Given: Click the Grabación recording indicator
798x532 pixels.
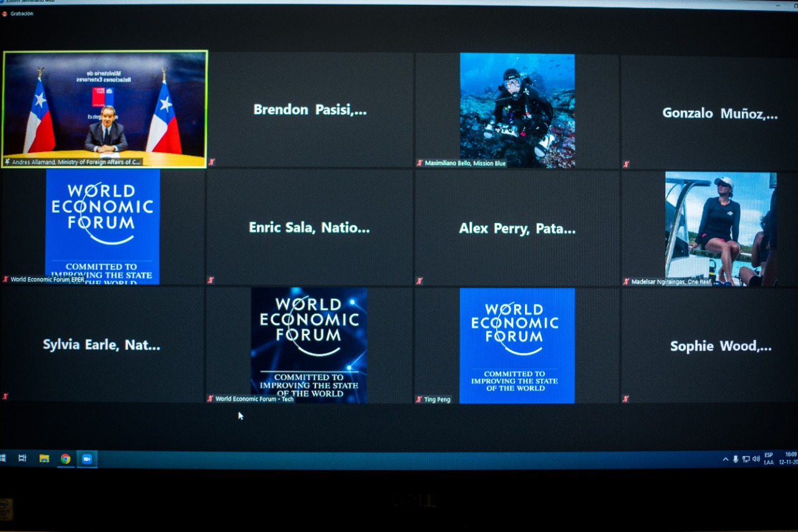Looking at the screenshot, I should tap(17, 13).
